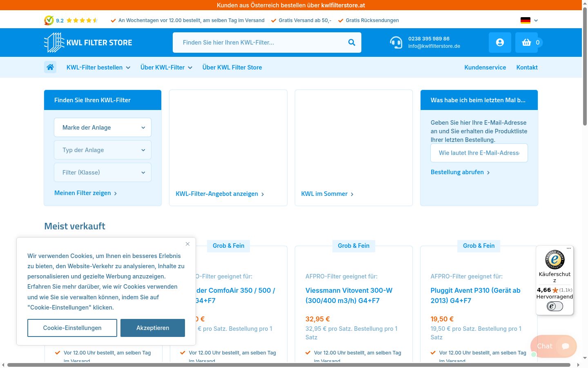Expand the Über KWL-Filter menu

click(x=166, y=67)
